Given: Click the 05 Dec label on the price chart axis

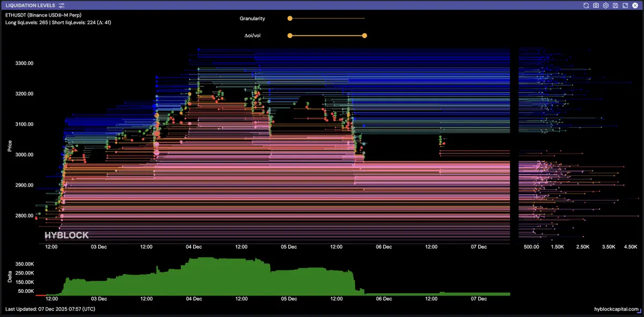Looking at the screenshot, I should pos(289,247).
